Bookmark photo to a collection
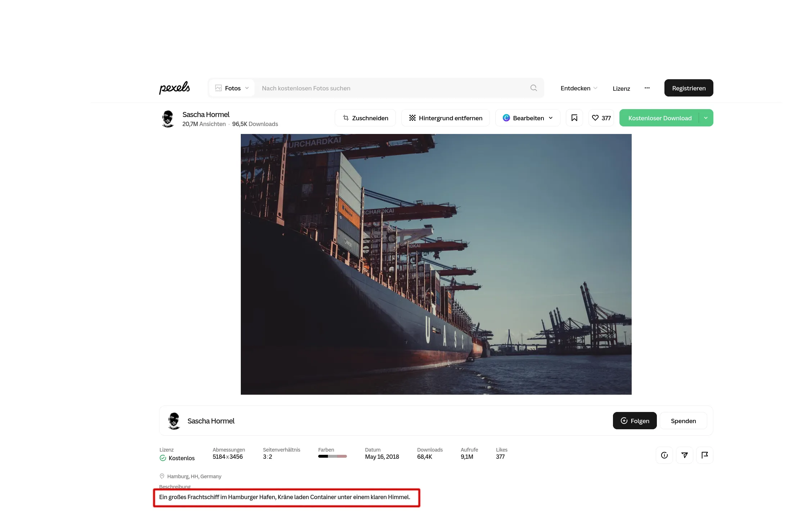The height and width of the screenshot is (511, 812). (x=574, y=118)
